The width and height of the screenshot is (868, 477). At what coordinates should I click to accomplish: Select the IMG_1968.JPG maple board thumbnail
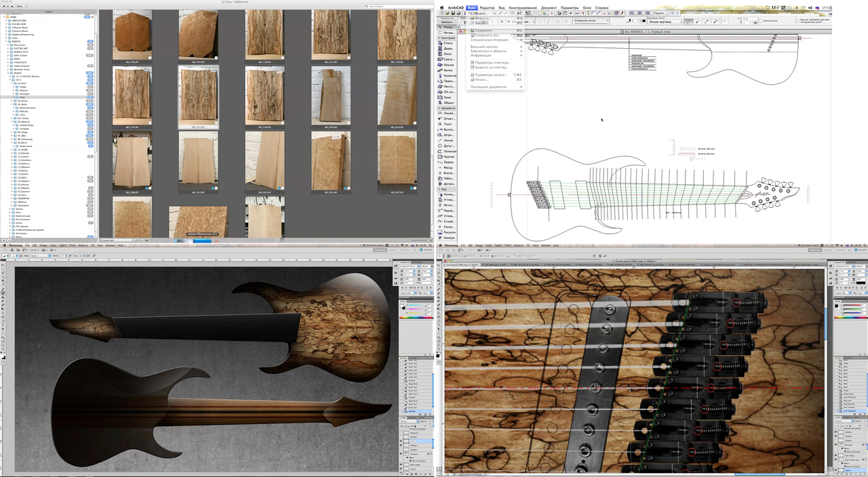point(132,163)
